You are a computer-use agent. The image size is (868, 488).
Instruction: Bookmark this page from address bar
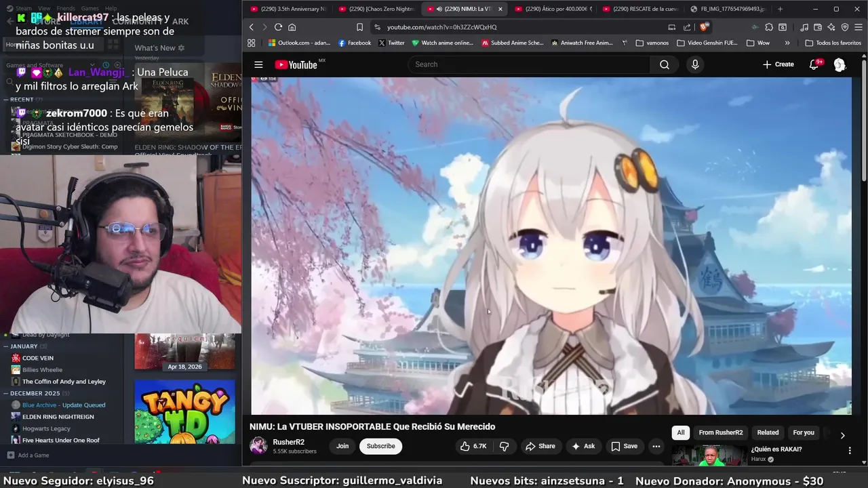359,27
